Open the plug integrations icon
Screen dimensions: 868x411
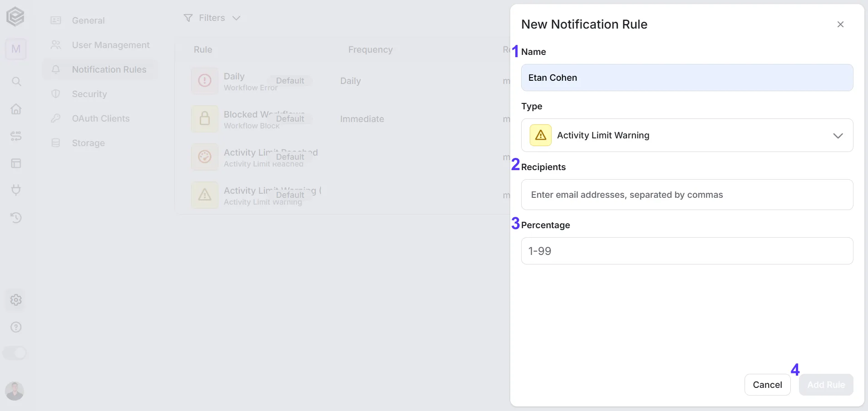click(x=16, y=190)
